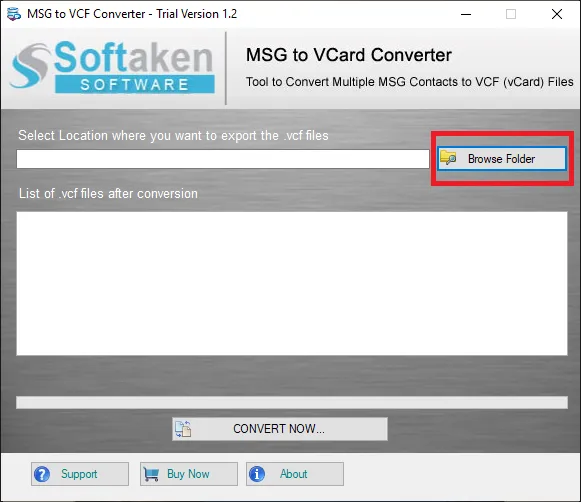Click the 'Select Location' label text

tap(173, 136)
